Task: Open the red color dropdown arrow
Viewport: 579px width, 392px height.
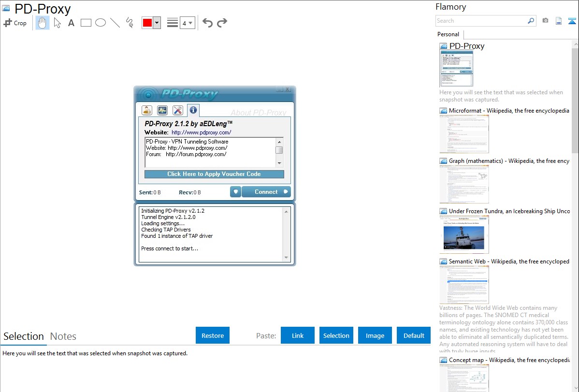Action: pos(157,23)
